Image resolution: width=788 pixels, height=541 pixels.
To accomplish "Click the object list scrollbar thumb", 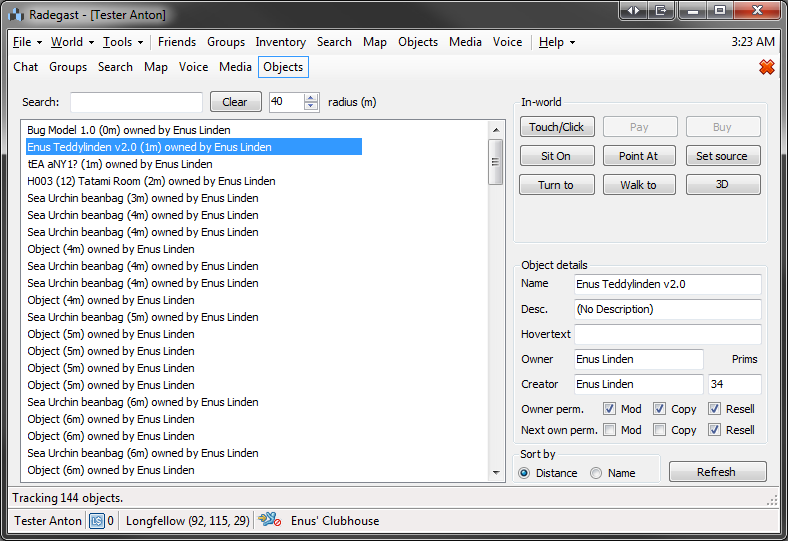I will click(x=496, y=162).
